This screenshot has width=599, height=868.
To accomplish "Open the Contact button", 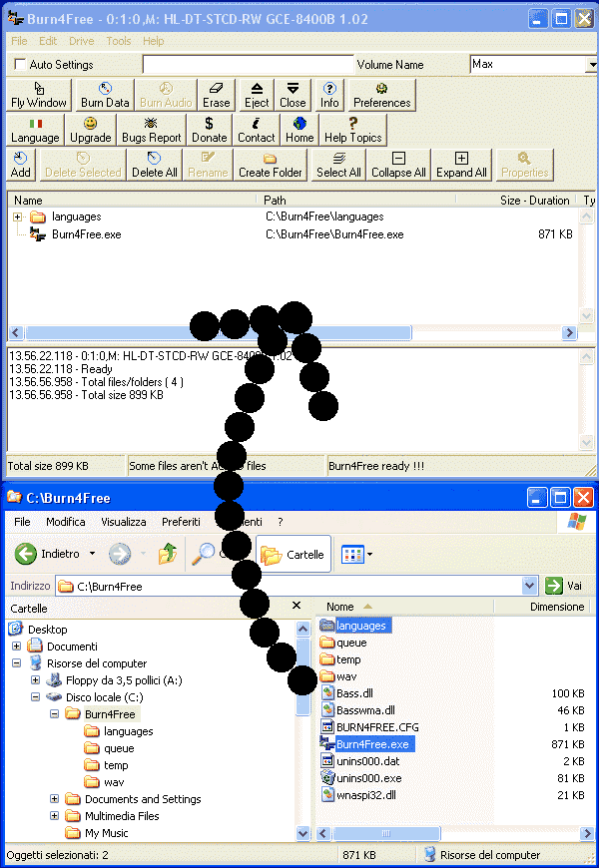I will (x=256, y=130).
